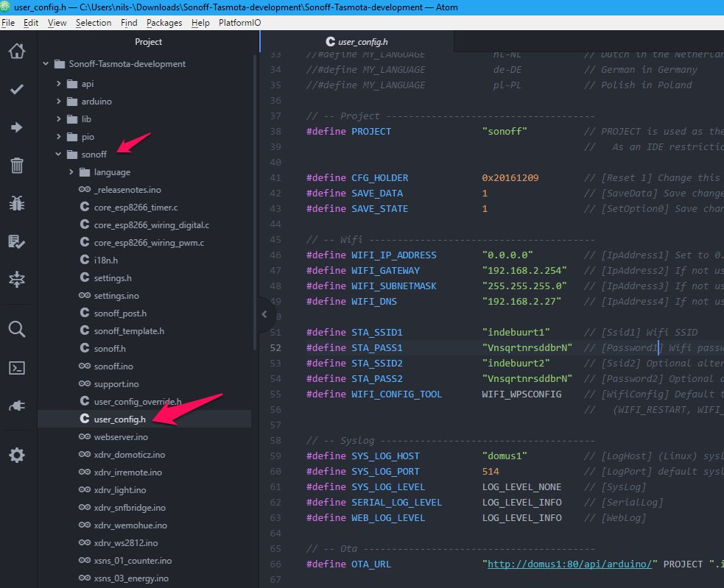Screen dimensions: 724x588
Task: Open the Selection menu
Action: 94,23
